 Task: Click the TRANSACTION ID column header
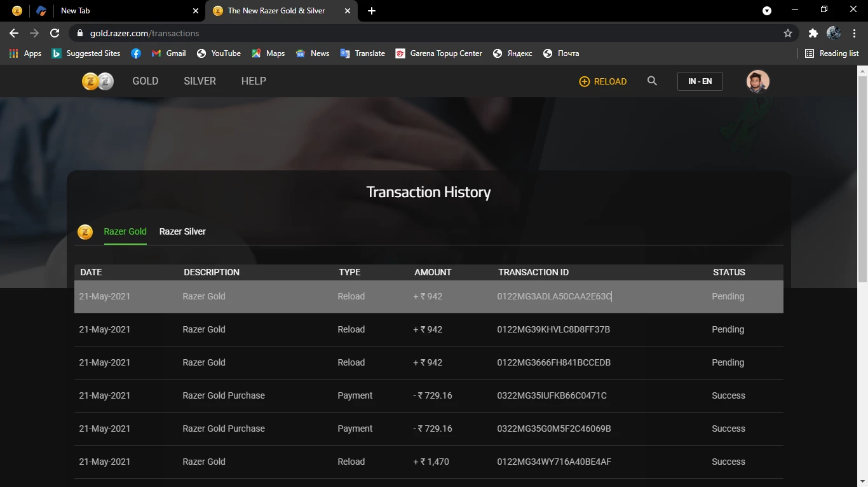[533, 272]
